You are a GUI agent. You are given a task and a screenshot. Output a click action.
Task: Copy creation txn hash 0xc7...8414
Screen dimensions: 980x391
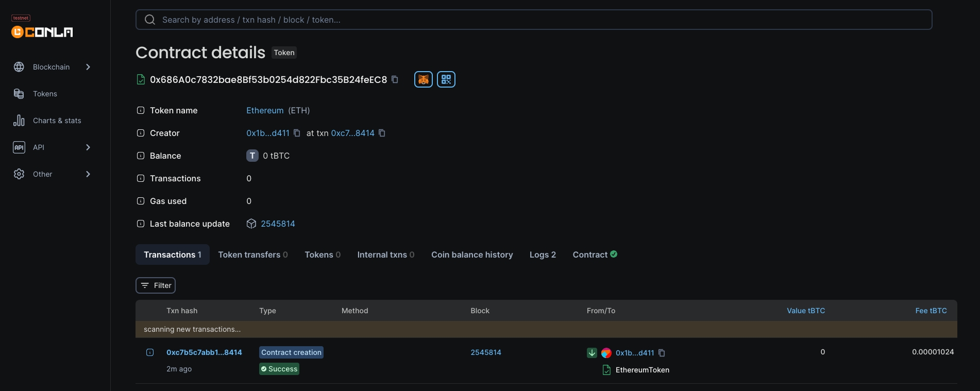coord(382,133)
